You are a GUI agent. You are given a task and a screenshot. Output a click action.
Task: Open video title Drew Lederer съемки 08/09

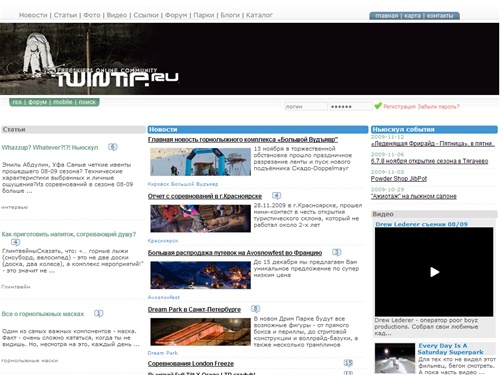tap(421, 224)
